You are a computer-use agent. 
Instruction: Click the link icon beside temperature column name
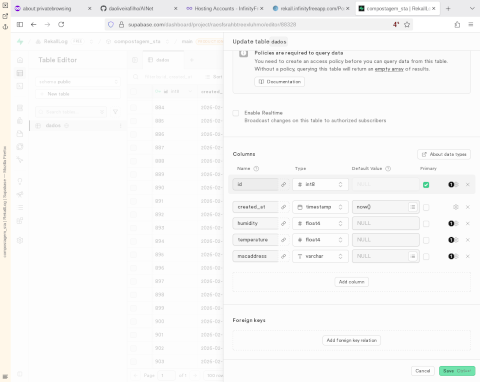click(283, 240)
